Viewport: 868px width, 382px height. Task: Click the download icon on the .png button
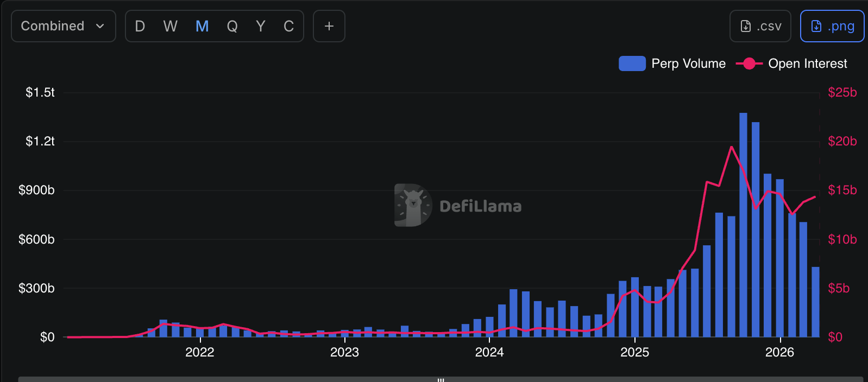[816, 26]
